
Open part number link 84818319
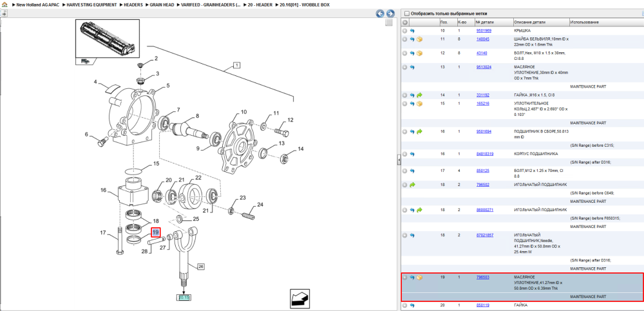tap(485, 154)
